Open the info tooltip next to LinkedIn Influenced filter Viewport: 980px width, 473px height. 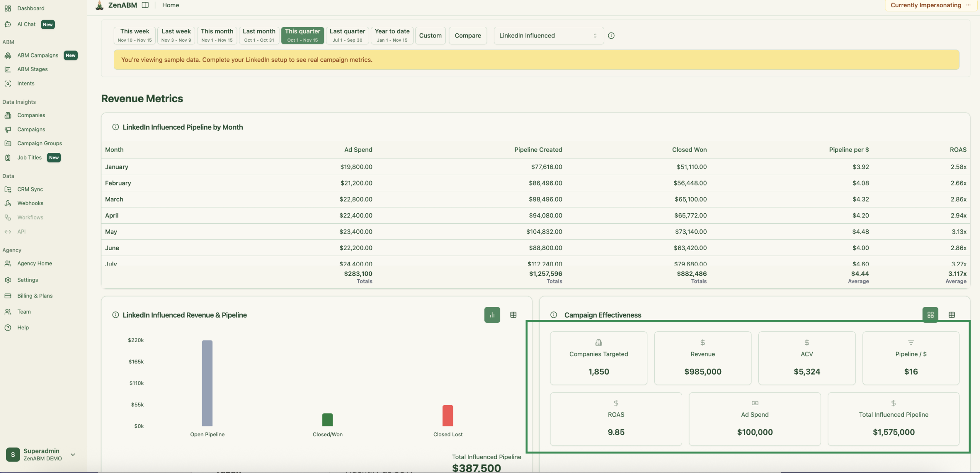(x=611, y=35)
